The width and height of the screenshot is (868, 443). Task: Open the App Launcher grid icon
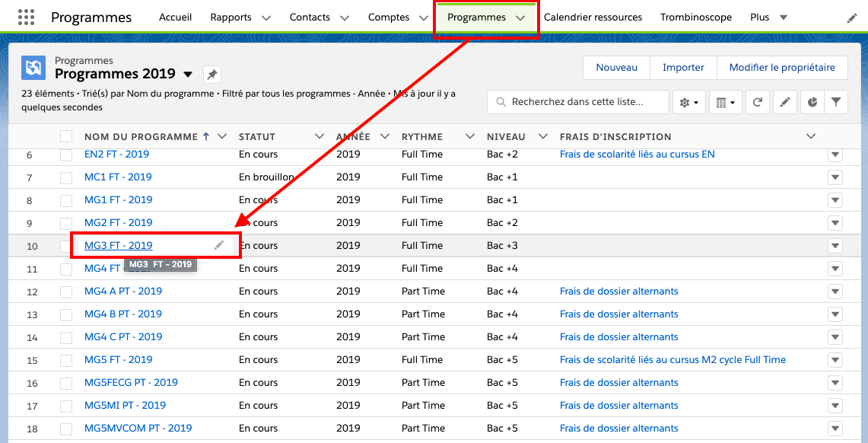point(26,18)
